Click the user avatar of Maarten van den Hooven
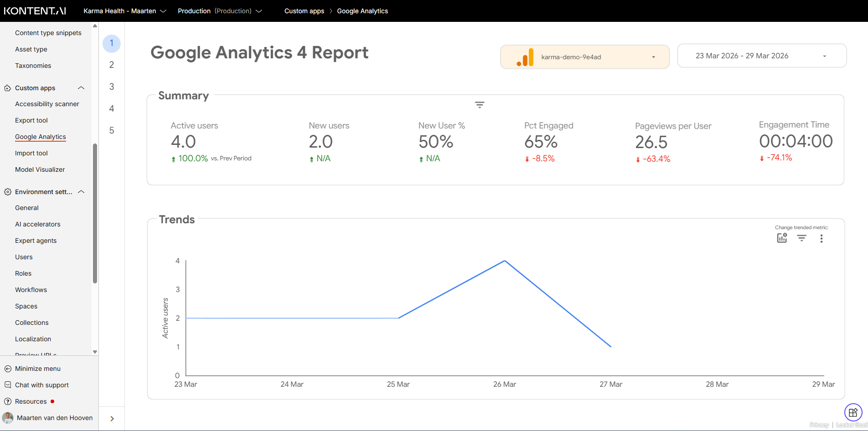868x431 pixels. pyautogui.click(x=8, y=418)
